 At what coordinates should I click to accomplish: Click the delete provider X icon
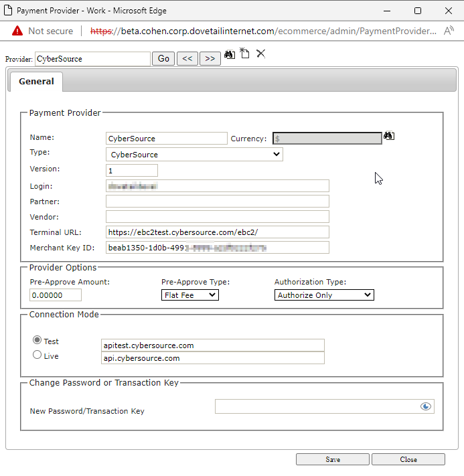tap(260, 54)
